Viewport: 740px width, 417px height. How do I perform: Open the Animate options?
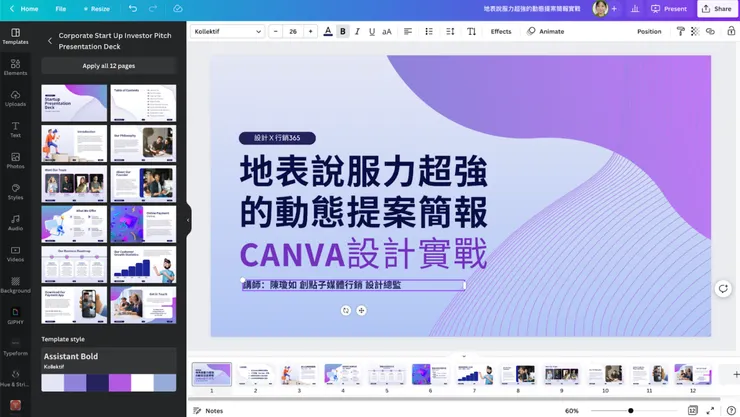click(x=546, y=32)
